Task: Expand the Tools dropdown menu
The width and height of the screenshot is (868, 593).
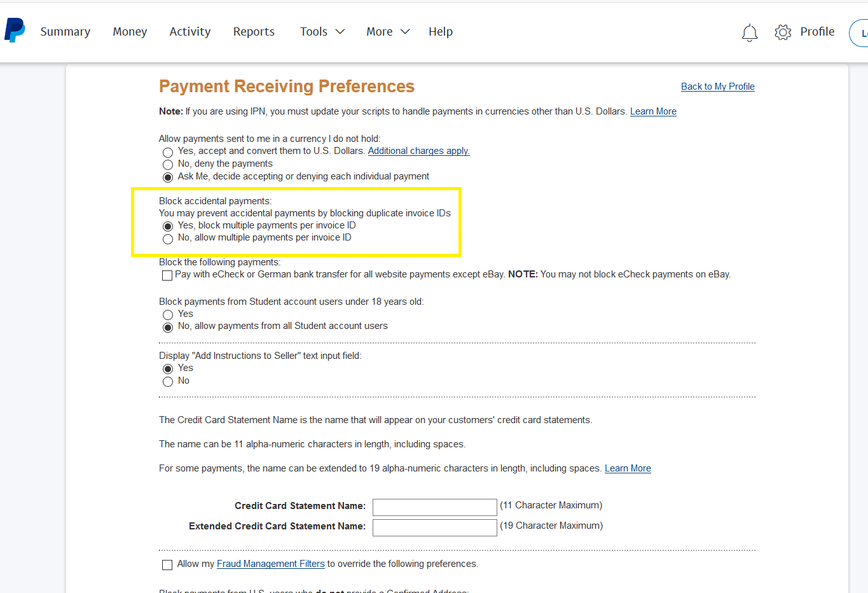Action: (x=322, y=32)
